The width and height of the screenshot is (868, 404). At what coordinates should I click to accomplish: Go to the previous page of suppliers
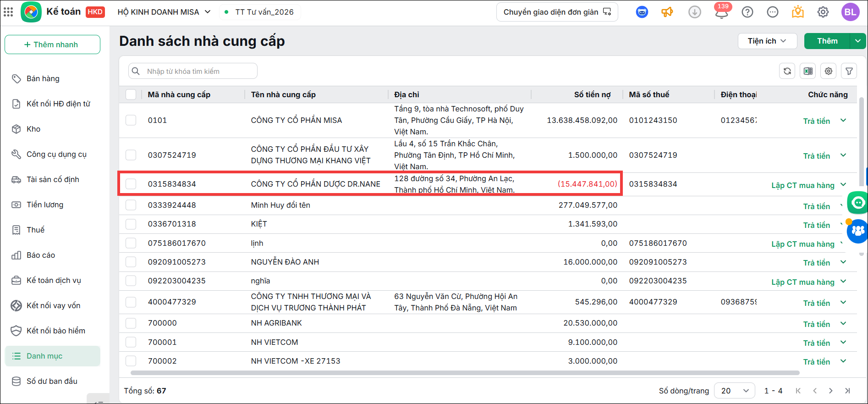pos(815,391)
